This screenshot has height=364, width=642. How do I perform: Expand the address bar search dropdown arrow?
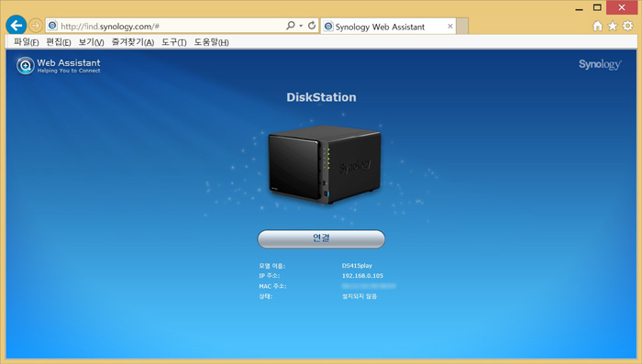(x=301, y=26)
